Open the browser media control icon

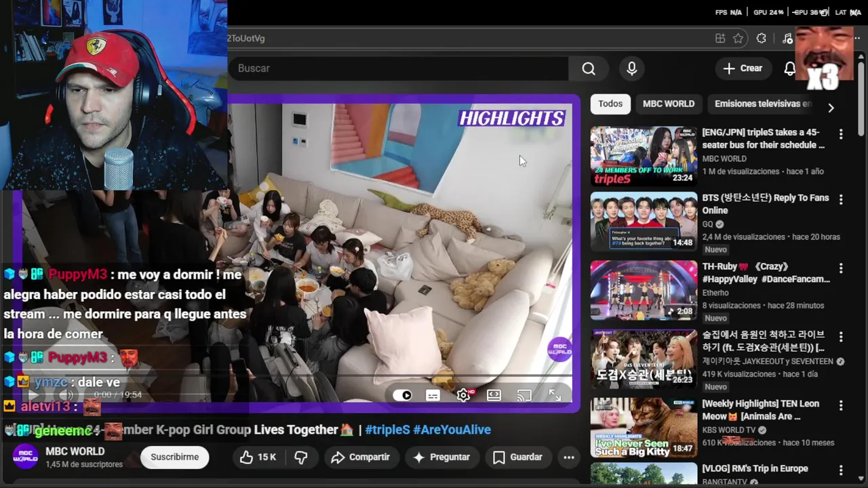coord(787,39)
